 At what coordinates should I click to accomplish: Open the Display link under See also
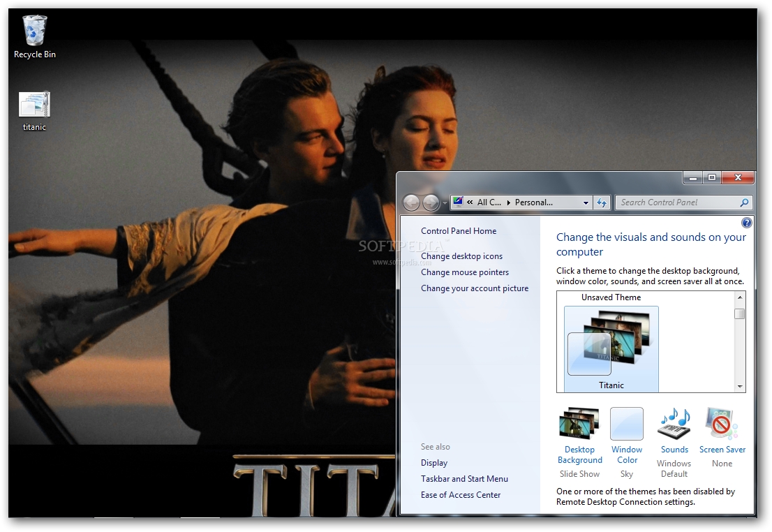(433, 463)
